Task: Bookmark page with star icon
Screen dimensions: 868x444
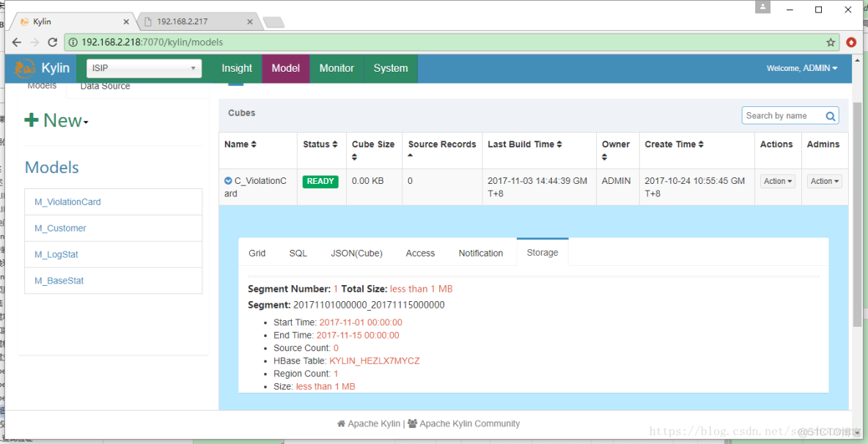Action: [831, 42]
